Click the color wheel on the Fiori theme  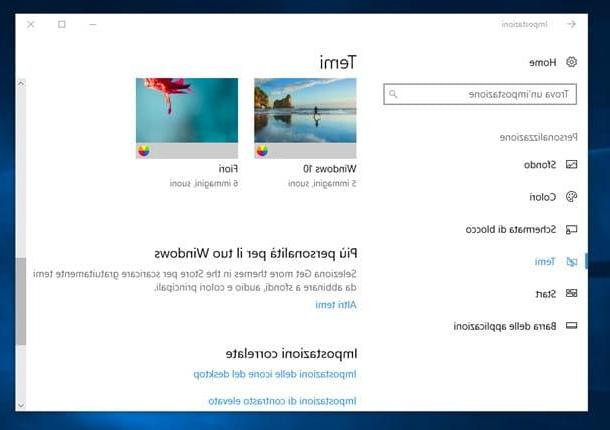point(144,151)
